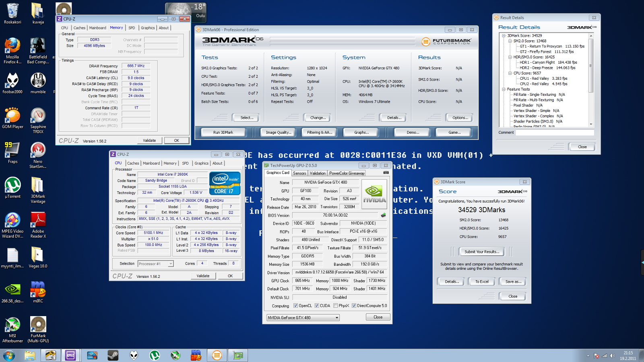Click the BIOS save icon in GPU-Z
Viewport: 644px width, 362px height.
point(383,215)
